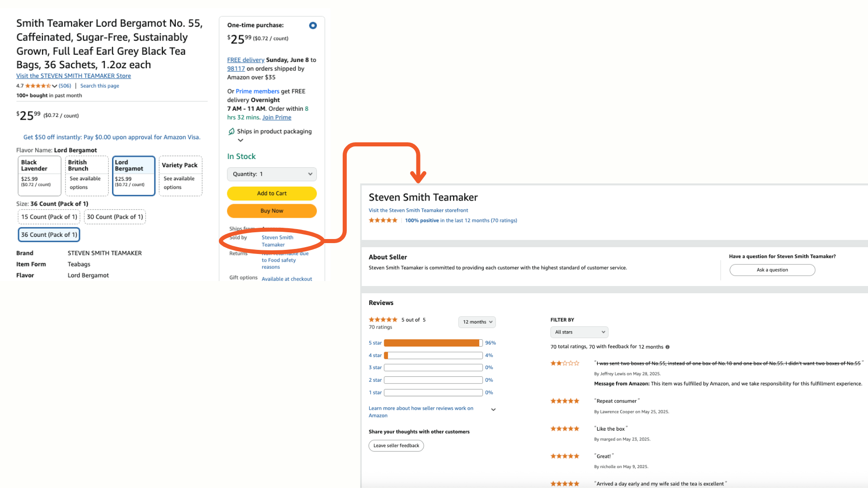Click the Amazon Visa $50 off offer link
Viewport: 868px width, 488px height.
tap(112, 137)
